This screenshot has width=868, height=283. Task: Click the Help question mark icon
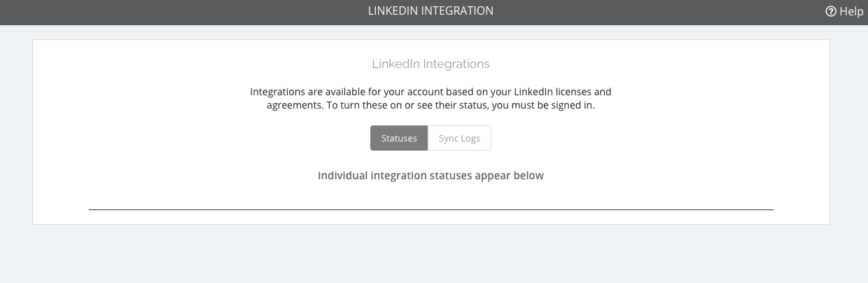[831, 11]
